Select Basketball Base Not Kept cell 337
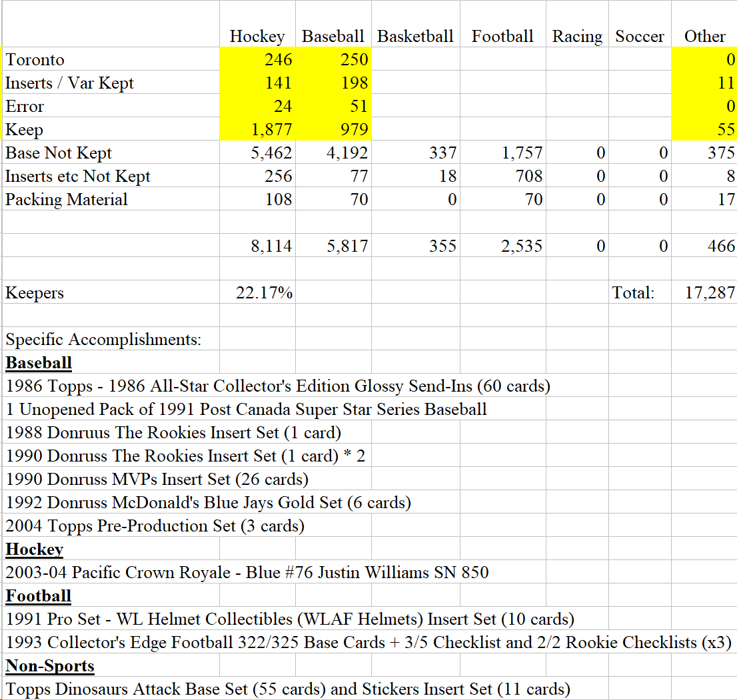Viewport: 737px width, 700px height. point(416,153)
